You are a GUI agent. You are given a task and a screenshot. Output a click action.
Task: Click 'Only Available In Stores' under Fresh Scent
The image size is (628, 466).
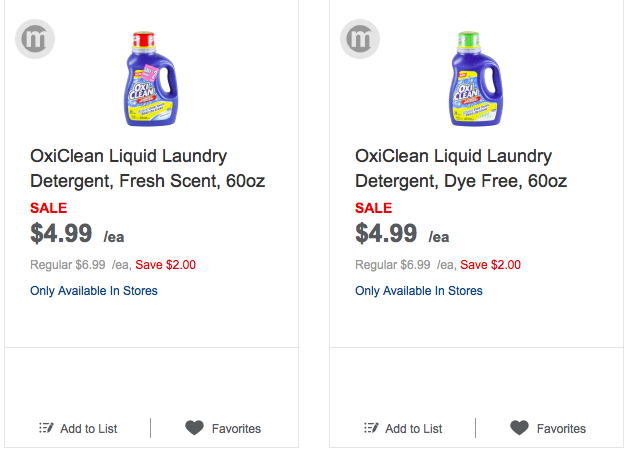coord(94,291)
